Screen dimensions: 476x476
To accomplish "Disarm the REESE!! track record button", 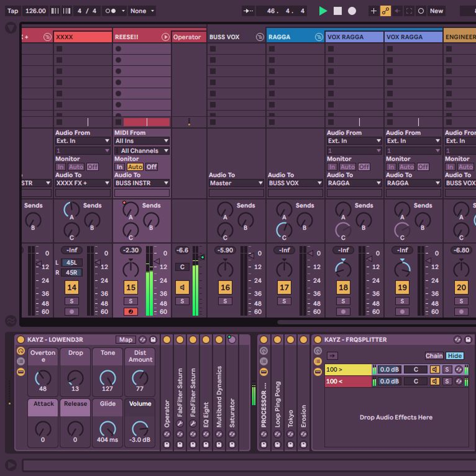I will [x=131, y=312].
